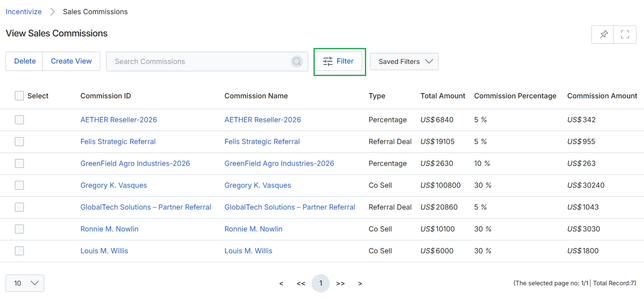The height and width of the screenshot is (299, 644).
Task: Go to Incentivize breadcrumb
Action: pyautogui.click(x=23, y=12)
